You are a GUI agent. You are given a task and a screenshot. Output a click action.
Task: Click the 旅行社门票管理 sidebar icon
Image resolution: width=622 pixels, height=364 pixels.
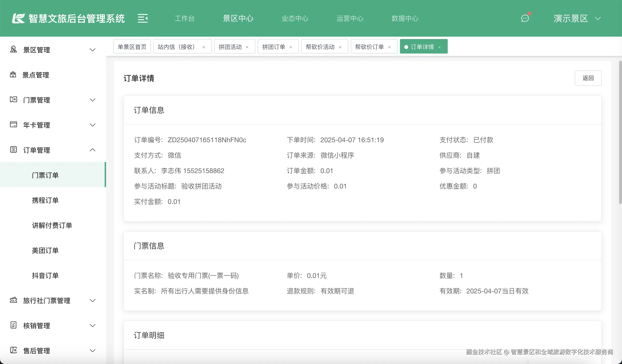14,300
